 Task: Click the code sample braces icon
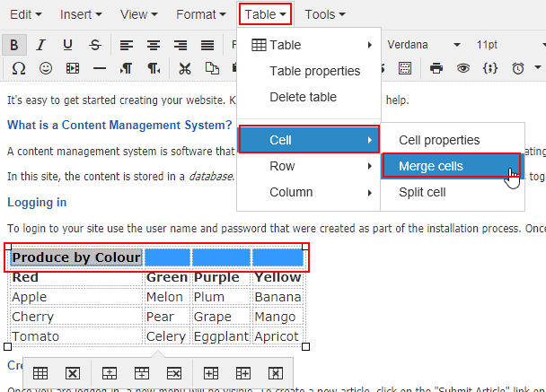(490, 68)
